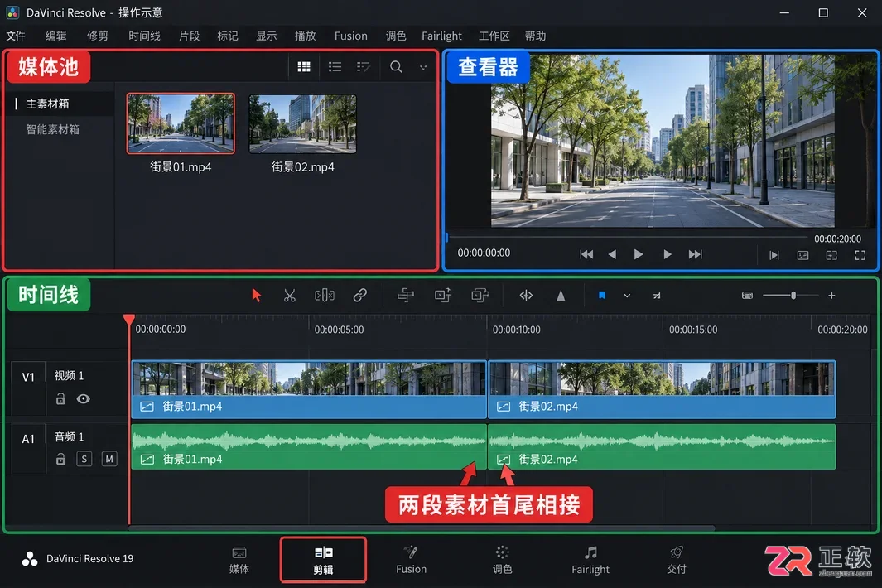
Task: Select the 街景01.mp4 thumbnail in media pool
Action: (181, 123)
